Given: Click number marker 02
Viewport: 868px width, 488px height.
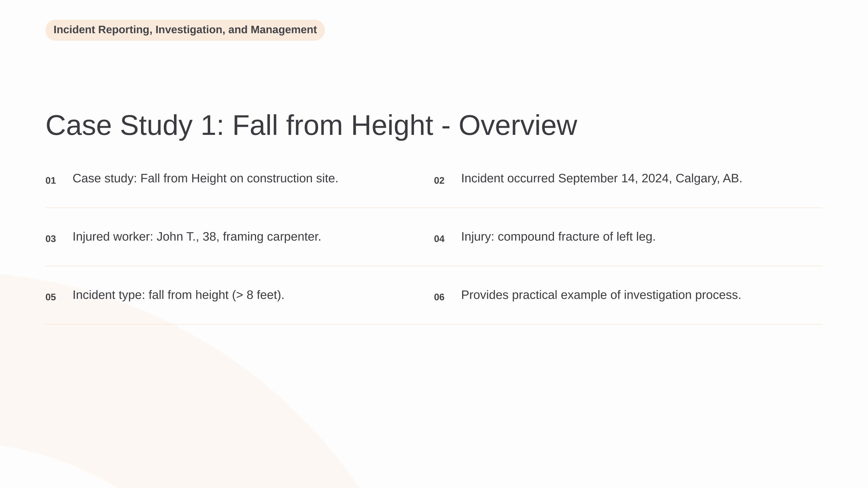Looking at the screenshot, I should tap(439, 181).
